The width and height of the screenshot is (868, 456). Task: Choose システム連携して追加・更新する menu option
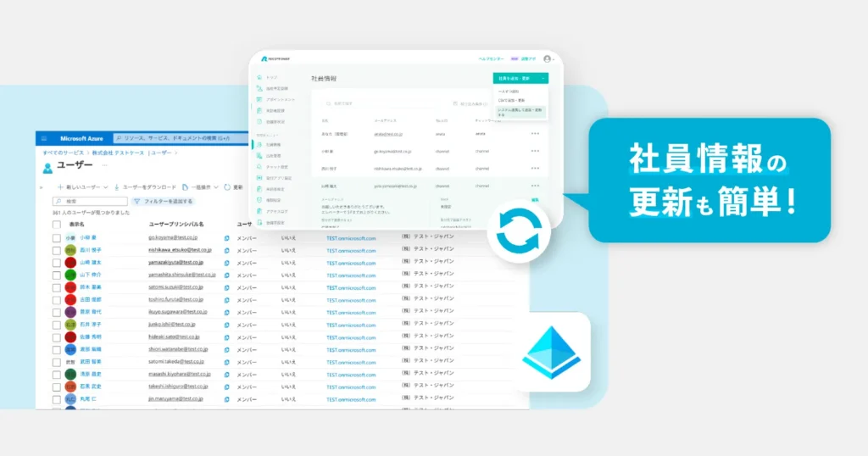tap(520, 112)
